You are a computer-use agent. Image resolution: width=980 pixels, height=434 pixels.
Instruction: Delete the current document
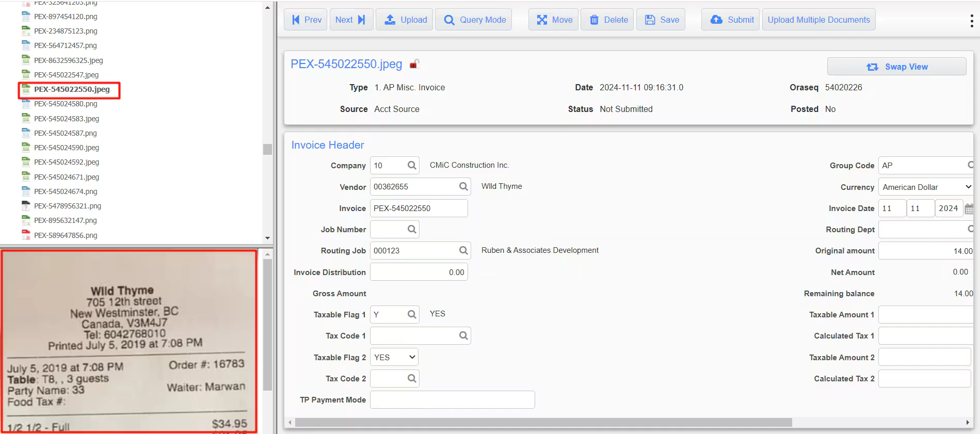click(x=607, y=20)
